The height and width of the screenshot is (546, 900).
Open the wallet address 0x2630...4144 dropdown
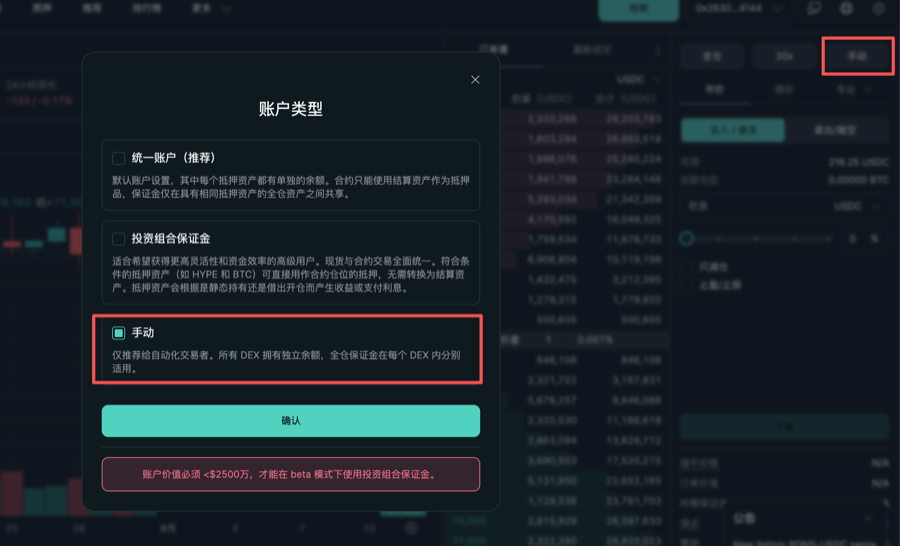(738, 9)
